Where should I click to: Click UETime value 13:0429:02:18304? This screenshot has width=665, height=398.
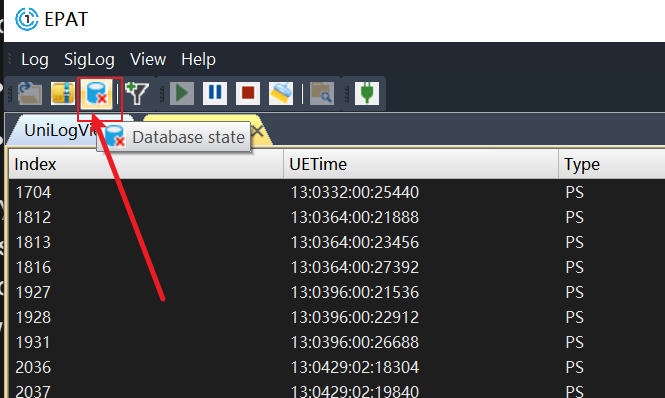click(355, 367)
